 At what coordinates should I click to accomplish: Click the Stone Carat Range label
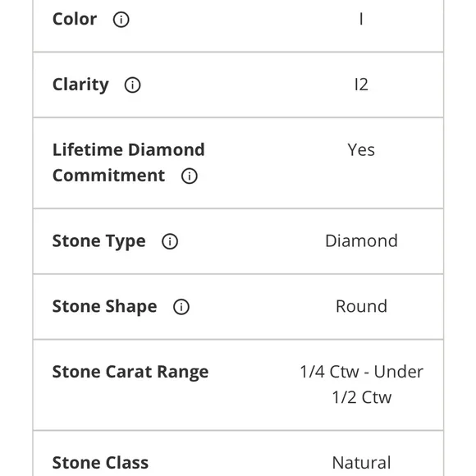click(130, 372)
